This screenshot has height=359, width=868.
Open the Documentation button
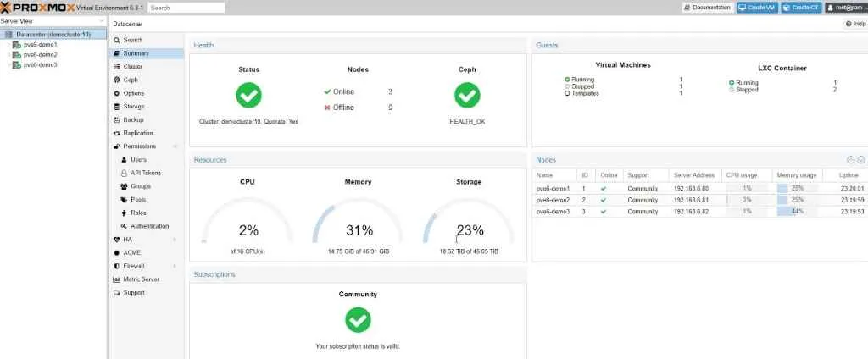[x=708, y=8]
